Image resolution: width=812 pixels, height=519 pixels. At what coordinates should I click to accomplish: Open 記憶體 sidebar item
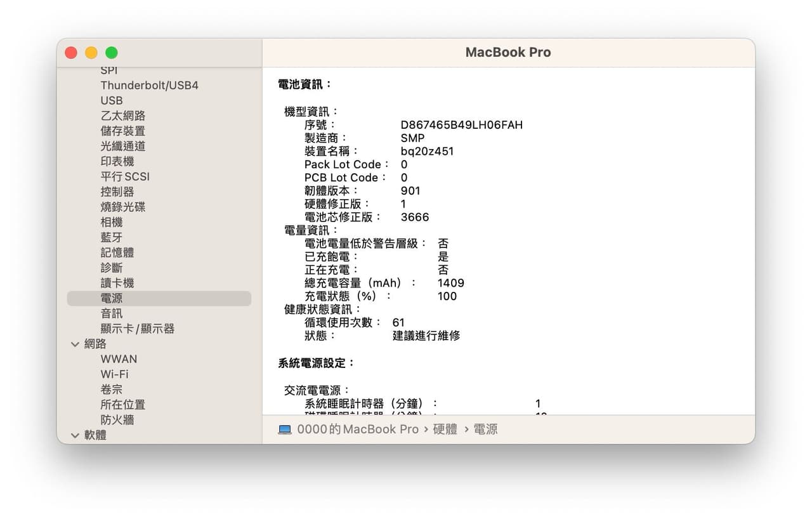click(117, 253)
